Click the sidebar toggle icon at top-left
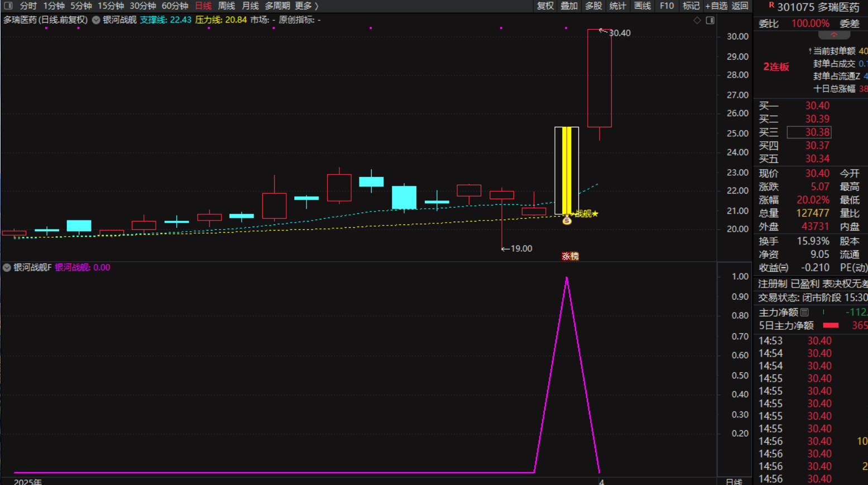This screenshot has height=485, width=868. pyautogui.click(x=8, y=6)
